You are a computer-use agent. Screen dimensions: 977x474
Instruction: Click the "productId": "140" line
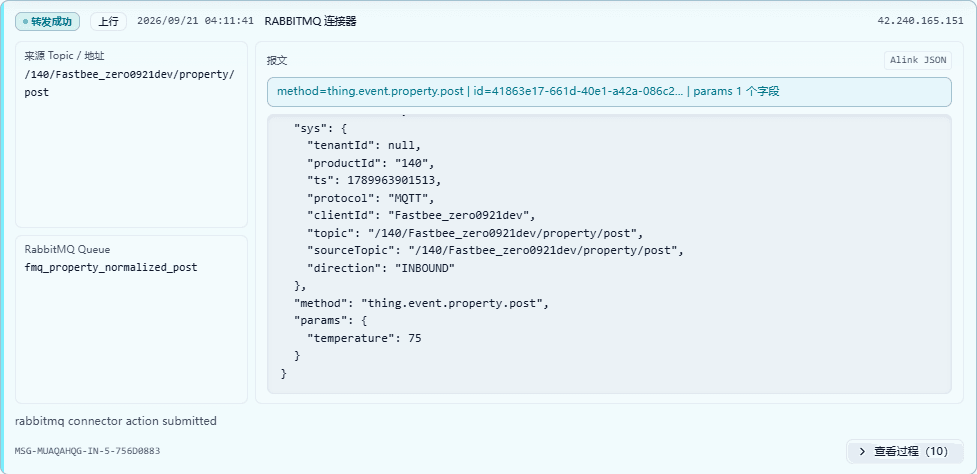[x=370, y=163]
